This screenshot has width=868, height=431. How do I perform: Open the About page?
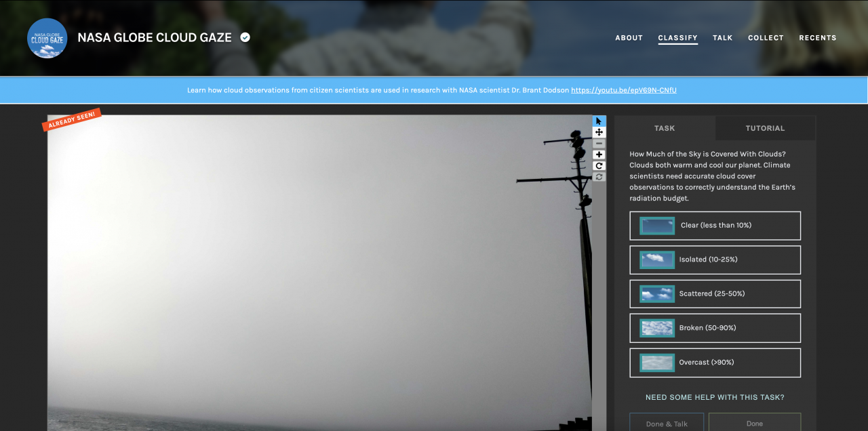629,38
